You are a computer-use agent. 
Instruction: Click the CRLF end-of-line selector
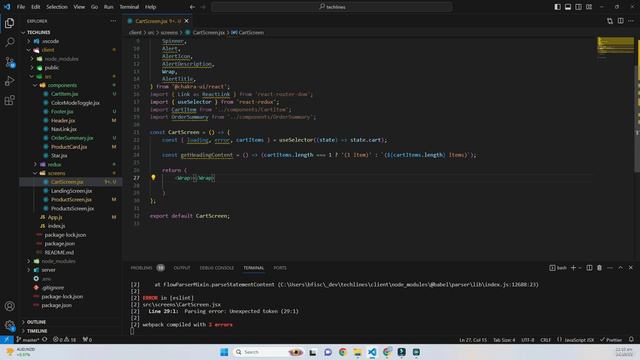(x=545, y=340)
